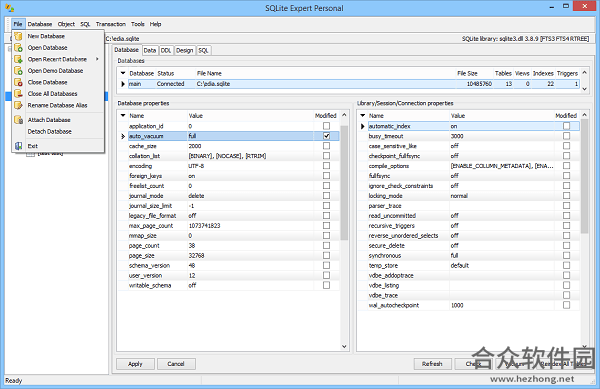Toggle Modified checkbox for wal_autocheckpoint
Viewport: 600px width, 389px height.
[566, 305]
